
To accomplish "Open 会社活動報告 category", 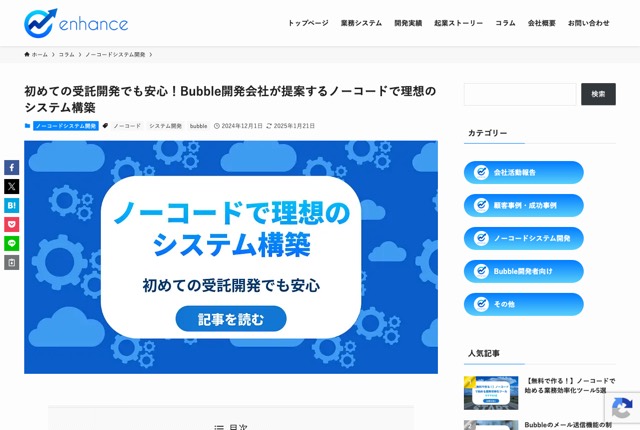I will click(524, 172).
